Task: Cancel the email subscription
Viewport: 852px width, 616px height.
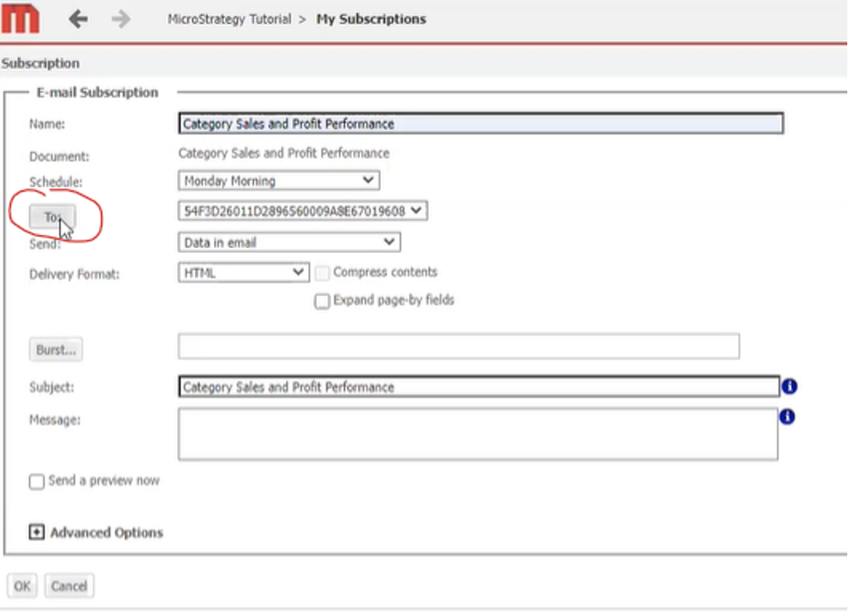Action: [x=69, y=585]
